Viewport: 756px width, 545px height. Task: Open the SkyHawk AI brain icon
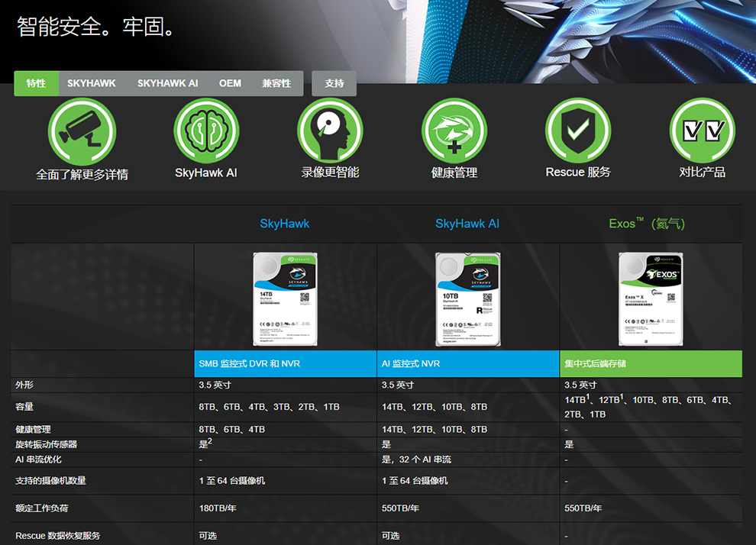(x=206, y=131)
